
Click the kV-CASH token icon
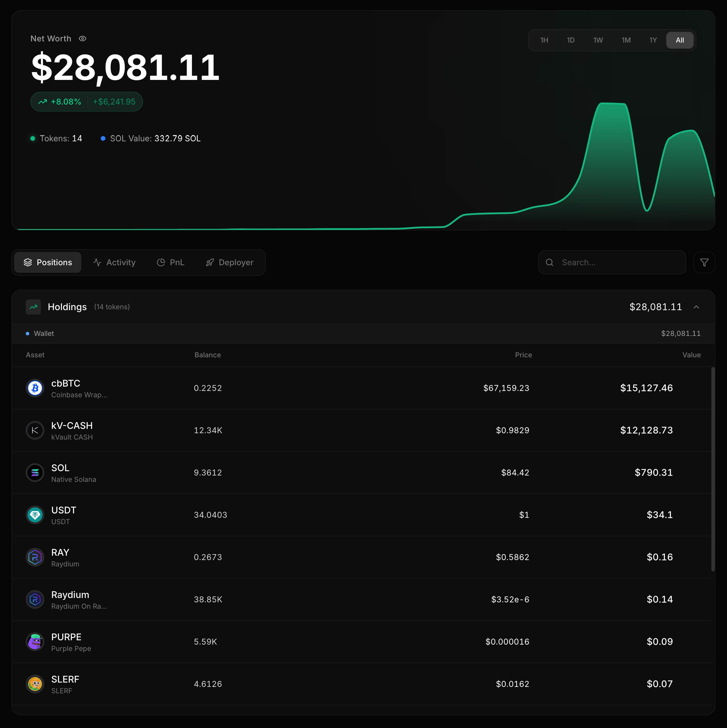[35, 430]
